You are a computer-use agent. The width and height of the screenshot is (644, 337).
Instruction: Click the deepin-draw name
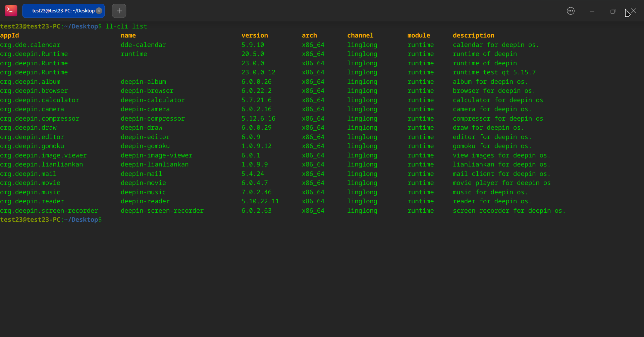(142, 128)
